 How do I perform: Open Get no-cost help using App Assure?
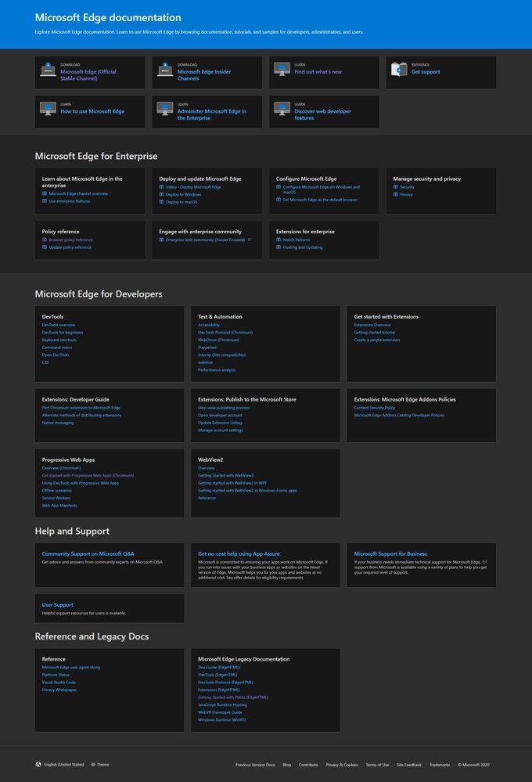pyautogui.click(x=239, y=554)
